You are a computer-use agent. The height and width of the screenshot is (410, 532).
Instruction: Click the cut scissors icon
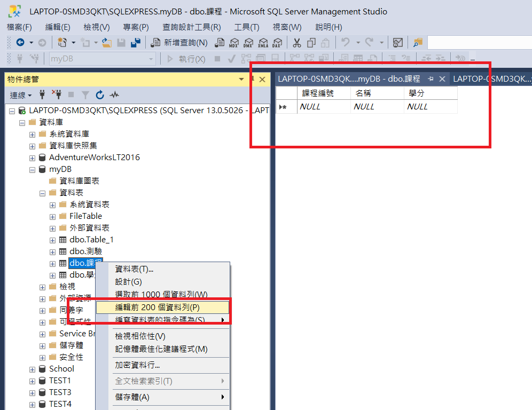tap(297, 42)
